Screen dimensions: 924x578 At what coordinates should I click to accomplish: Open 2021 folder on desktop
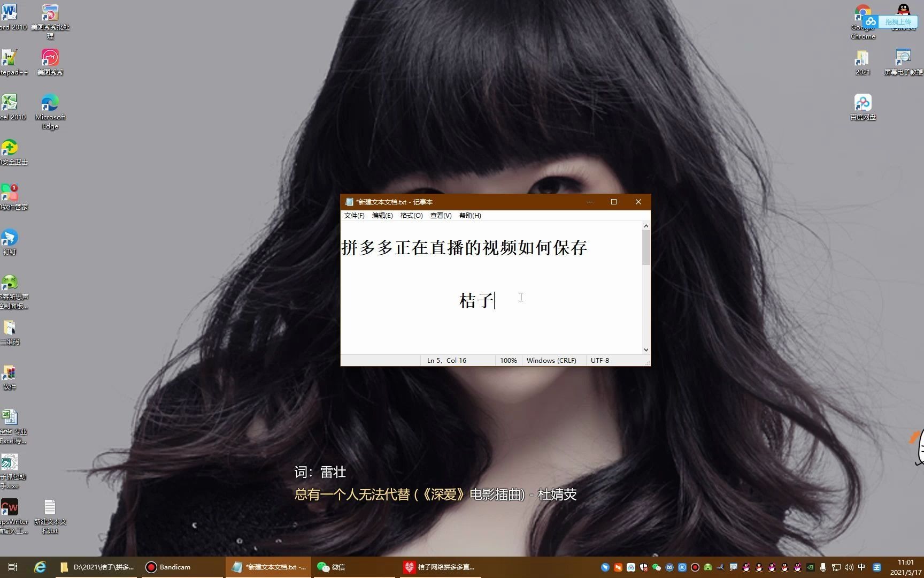coord(863,62)
